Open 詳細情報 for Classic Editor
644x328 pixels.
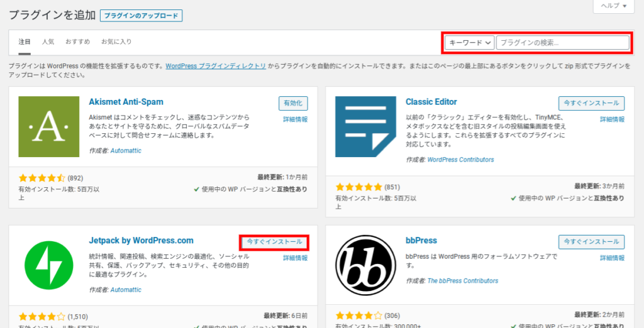click(613, 119)
